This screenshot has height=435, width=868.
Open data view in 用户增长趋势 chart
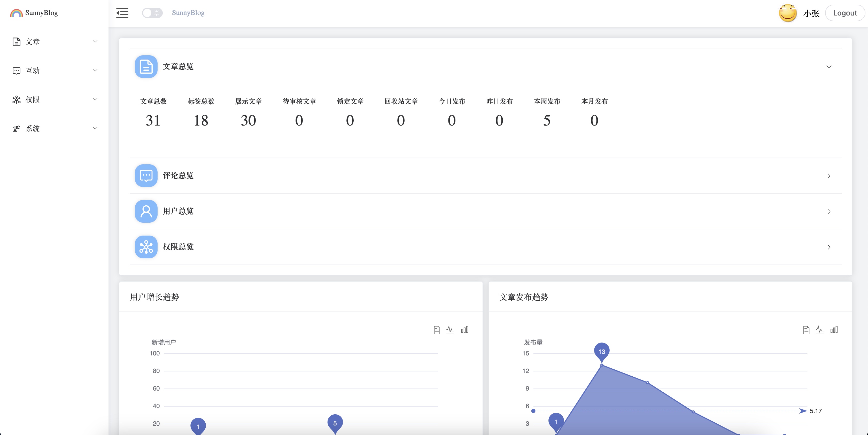click(x=437, y=330)
